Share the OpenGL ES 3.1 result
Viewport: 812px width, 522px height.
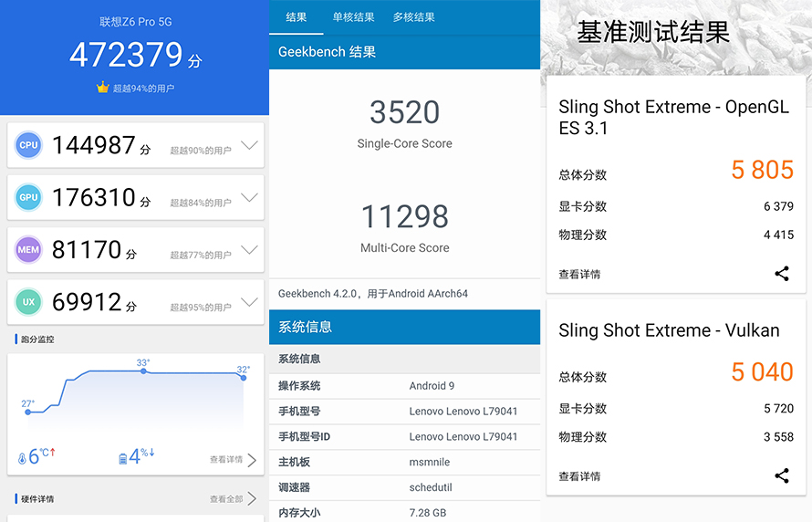point(782,274)
